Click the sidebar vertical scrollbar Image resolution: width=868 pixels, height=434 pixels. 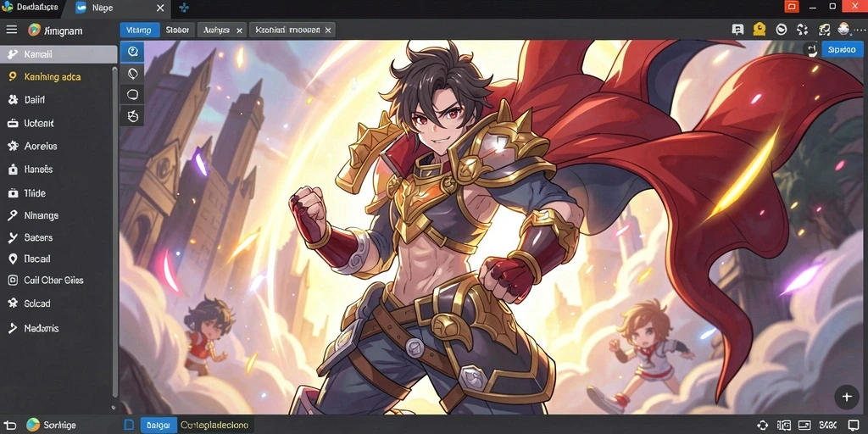(114, 232)
